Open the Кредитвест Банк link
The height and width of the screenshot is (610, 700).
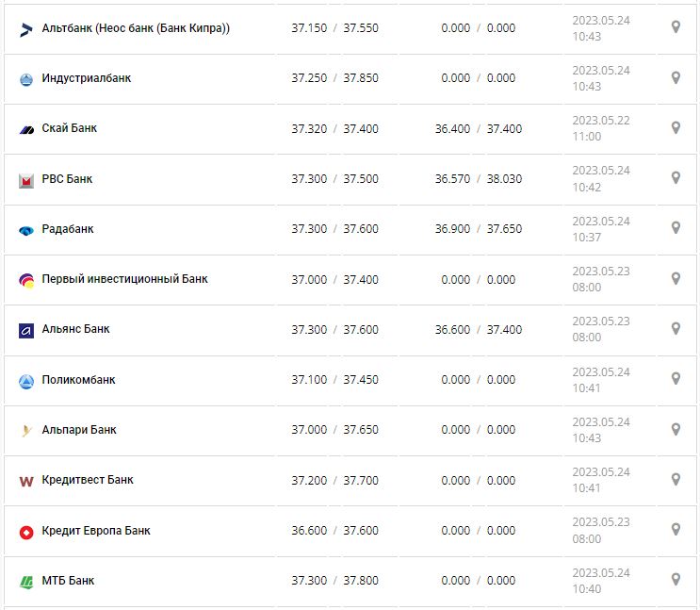click(88, 480)
